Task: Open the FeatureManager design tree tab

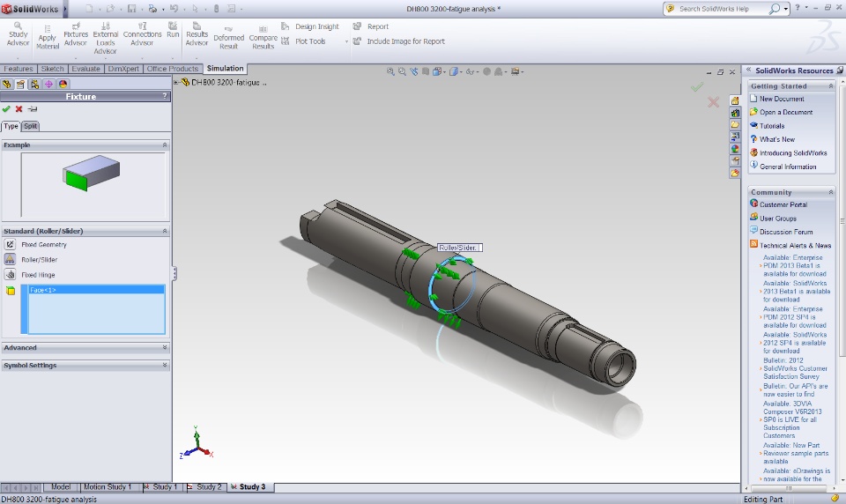Action: coord(6,85)
